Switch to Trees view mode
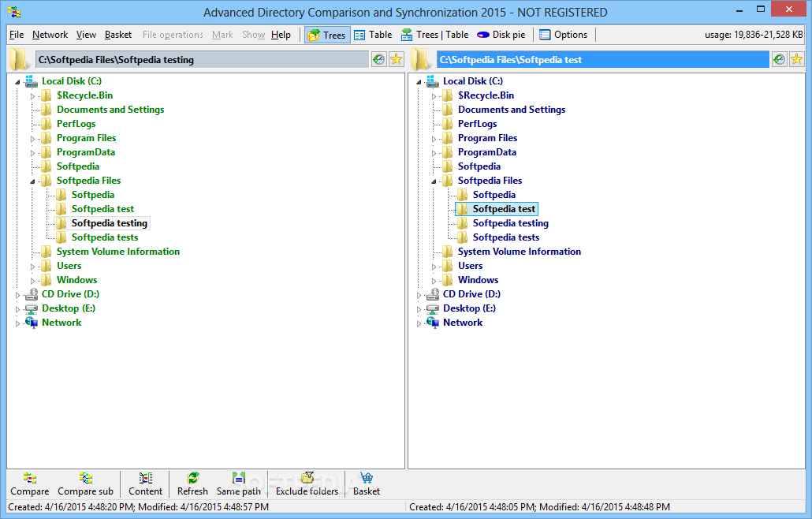Screen dimensions: 812x519 326,35
